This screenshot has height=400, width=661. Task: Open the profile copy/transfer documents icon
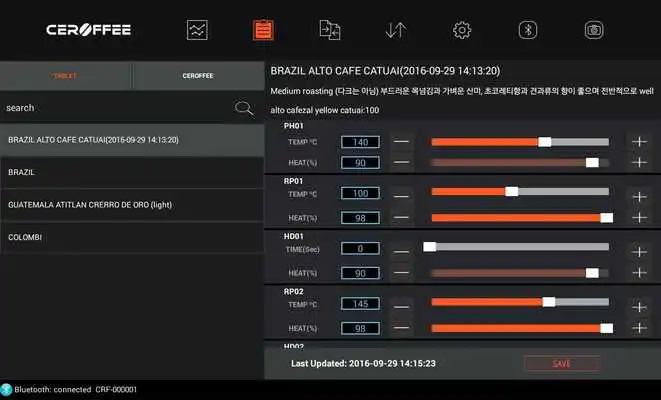pos(330,30)
